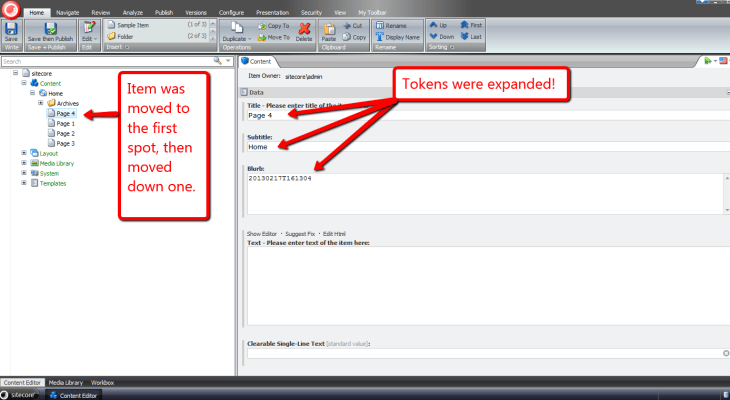Click the Title field containing Page 4
The height and width of the screenshot is (400, 730).
[x=488, y=115]
